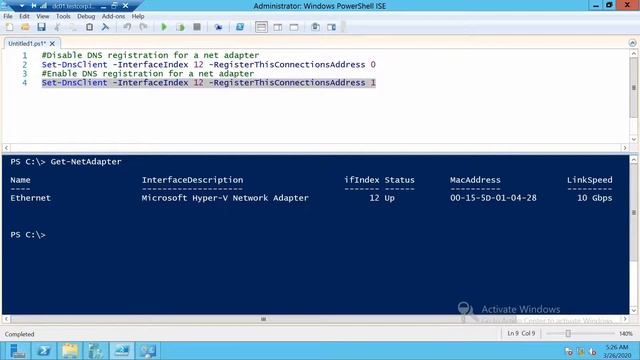Clear the console pane icon
Image resolution: width=640 pixels, height=360 pixels.
105,27
